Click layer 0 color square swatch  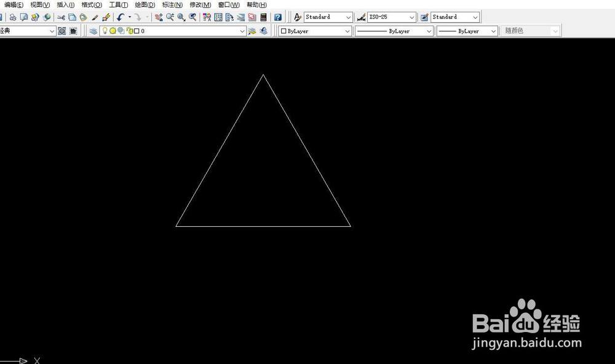click(137, 31)
